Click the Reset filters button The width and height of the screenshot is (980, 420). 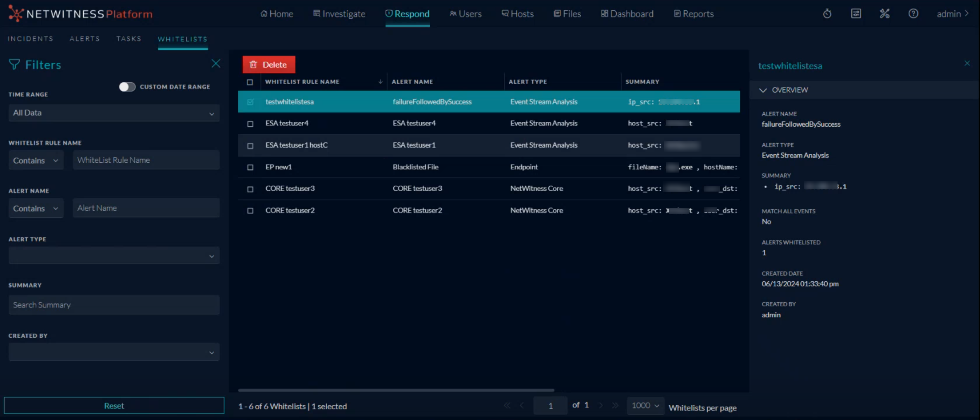(x=114, y=406)
